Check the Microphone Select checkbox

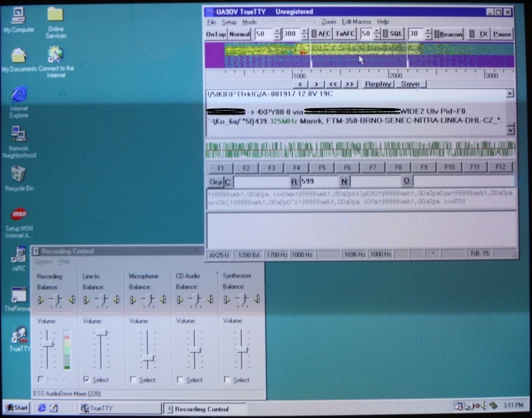click(x=133, y=380)
